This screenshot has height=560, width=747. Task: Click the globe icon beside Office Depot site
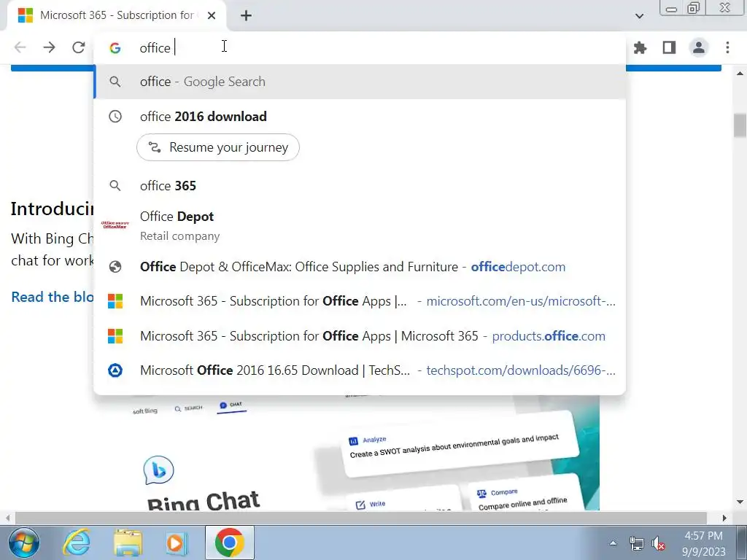pyautogui.click(x=115, y=267)
